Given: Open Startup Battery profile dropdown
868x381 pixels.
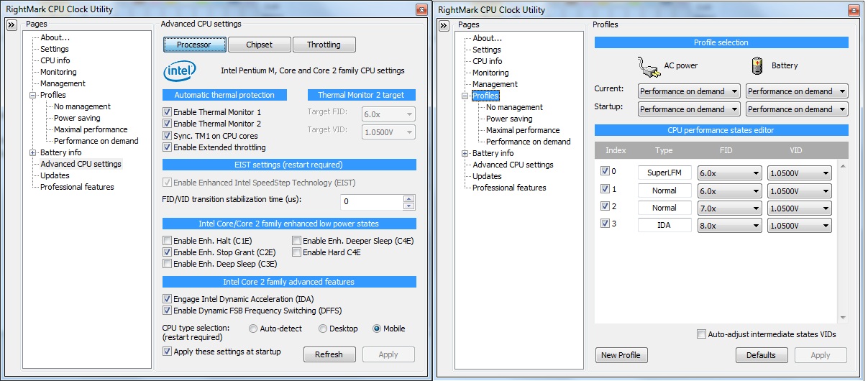Looking at the screenshot, I should pyautogui.click(x=797, y=109).
